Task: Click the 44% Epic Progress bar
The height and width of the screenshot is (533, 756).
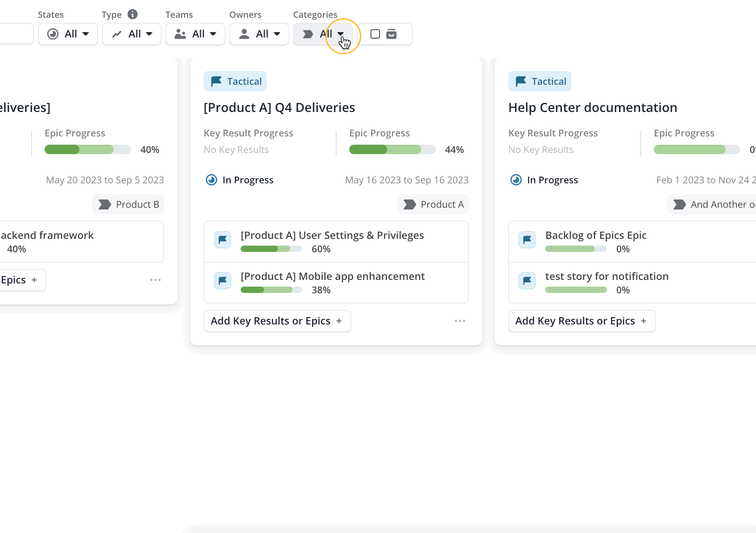Action: pos(392,149)
